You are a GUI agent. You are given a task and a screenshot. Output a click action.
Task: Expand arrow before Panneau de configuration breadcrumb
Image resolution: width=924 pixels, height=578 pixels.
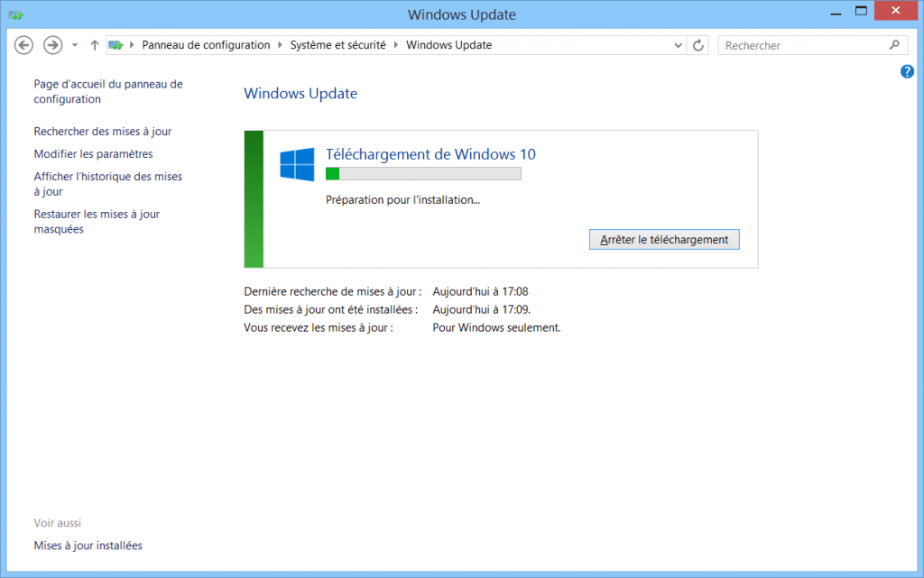(132, 45)
